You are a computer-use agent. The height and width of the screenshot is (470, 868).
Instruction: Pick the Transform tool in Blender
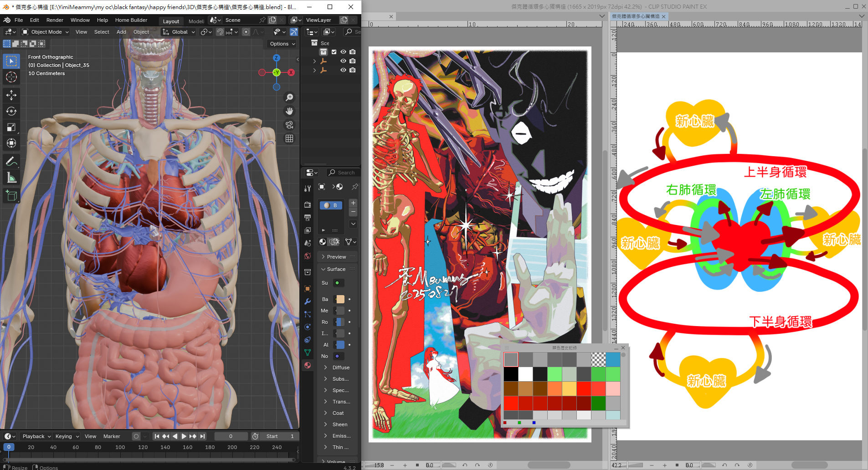coord(11,143)
